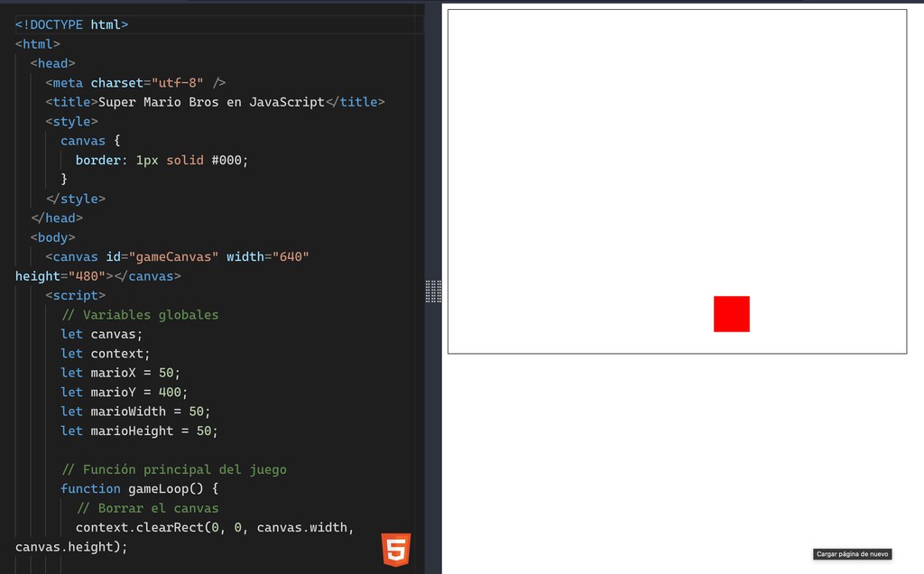
Task: Click the "gameCanvas" id string
Action: [x=173, y=257]
